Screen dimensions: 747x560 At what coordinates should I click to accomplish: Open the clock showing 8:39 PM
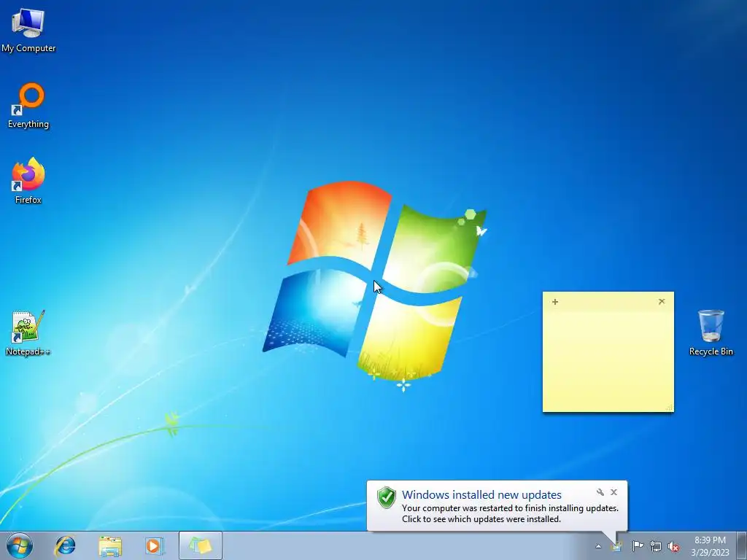(710, 546)
